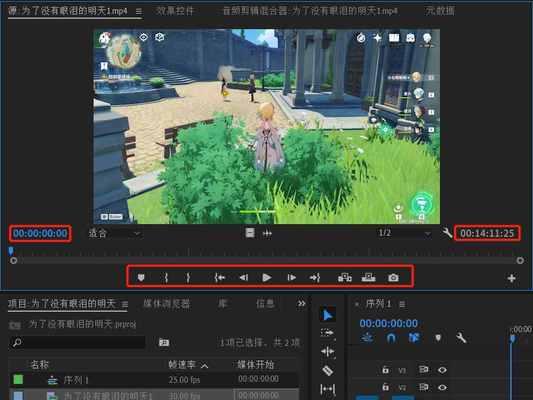Click the 媒体开始 column header
Image resolution: width=533 pixels, height=400 pixels.
click(255, 365)
